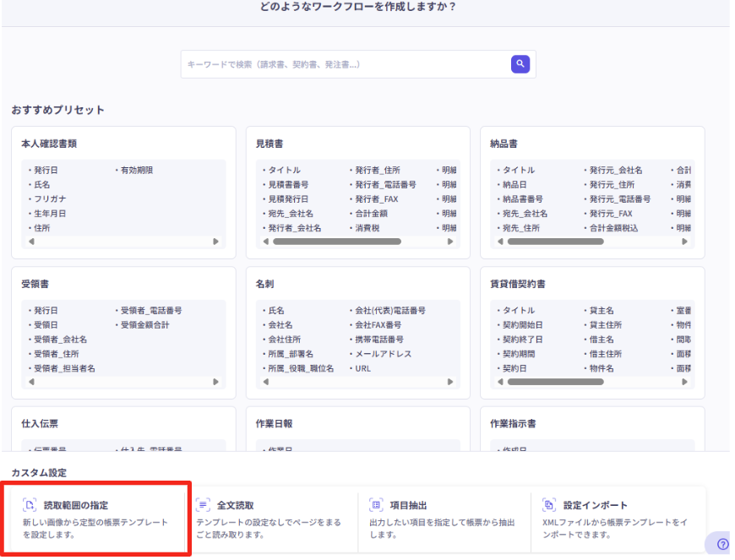Open the 作業指示書 preset card
735x560 pixels.
(x=591, y=423)
